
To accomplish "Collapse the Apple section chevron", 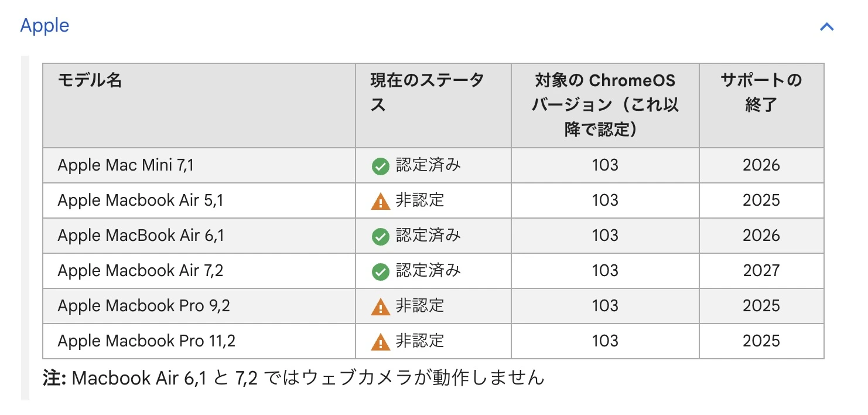I will coord(826,26).
